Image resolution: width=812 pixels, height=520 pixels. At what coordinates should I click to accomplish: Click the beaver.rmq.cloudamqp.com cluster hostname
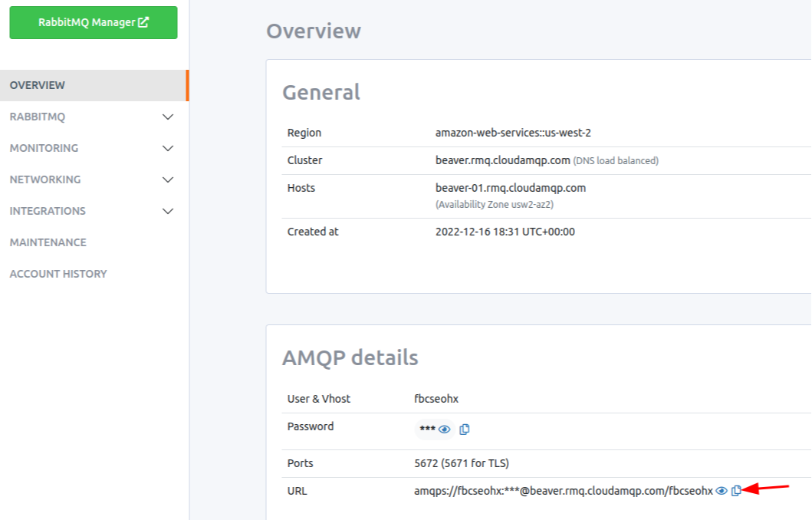click(x=502, y=160)
